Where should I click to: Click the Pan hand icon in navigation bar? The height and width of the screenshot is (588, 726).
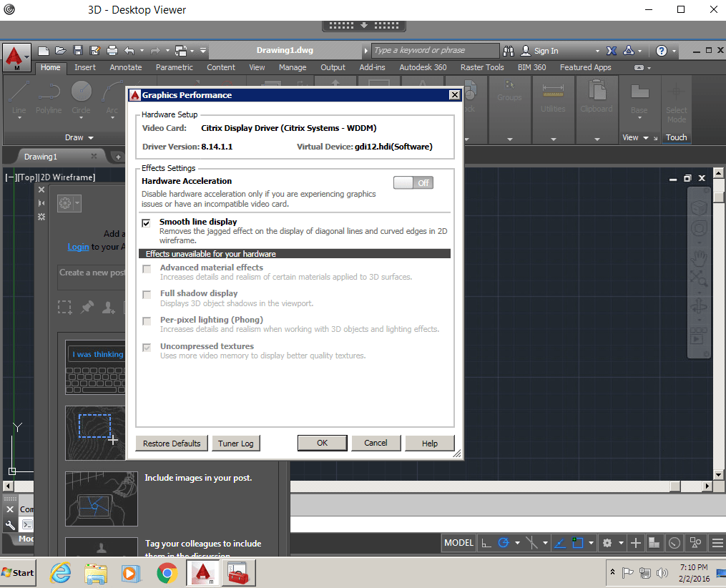[x=699, y=258]
